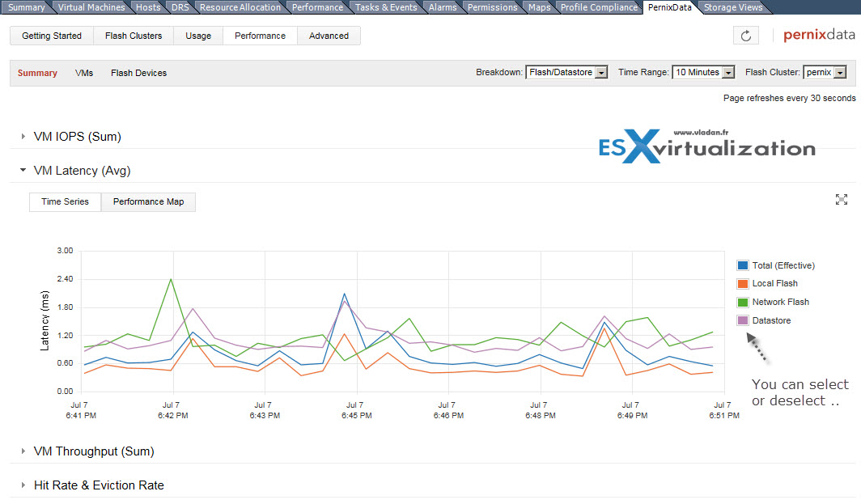Toggle Datastore series in legend
The width and height of the screenshot is (861, 504).
pyautogui.click(x=764, y=320)
